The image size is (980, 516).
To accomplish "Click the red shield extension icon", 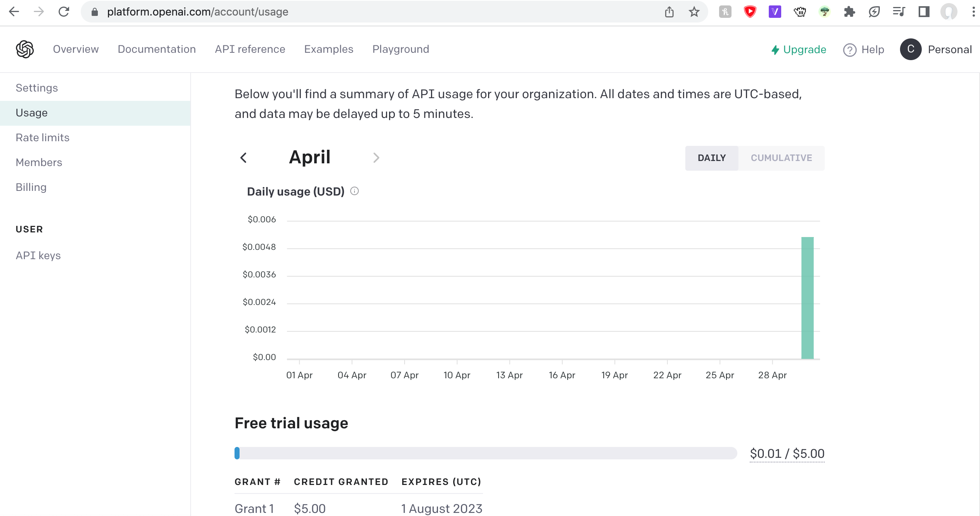I will pyautogui.click(x=750, y=12).
